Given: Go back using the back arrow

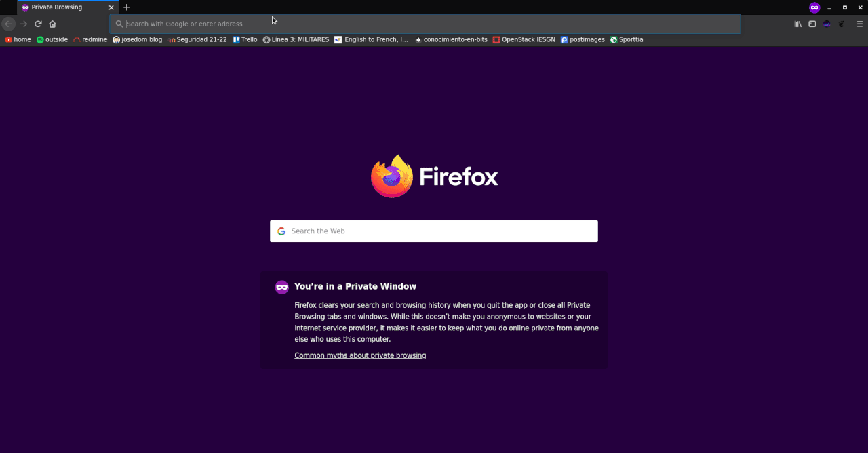Looking at the screenshot, I should click(8, 24).
